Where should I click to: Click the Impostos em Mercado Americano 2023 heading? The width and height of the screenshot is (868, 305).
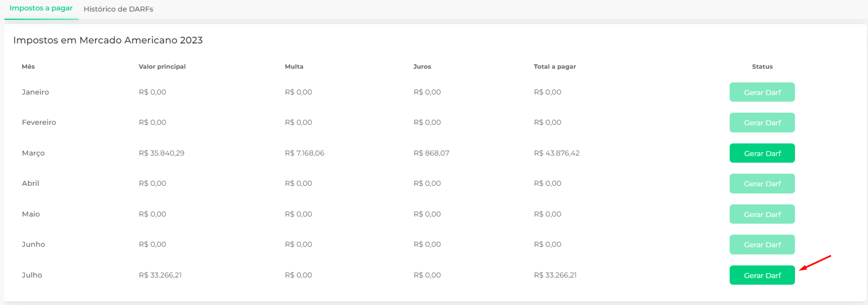(108, 40)
